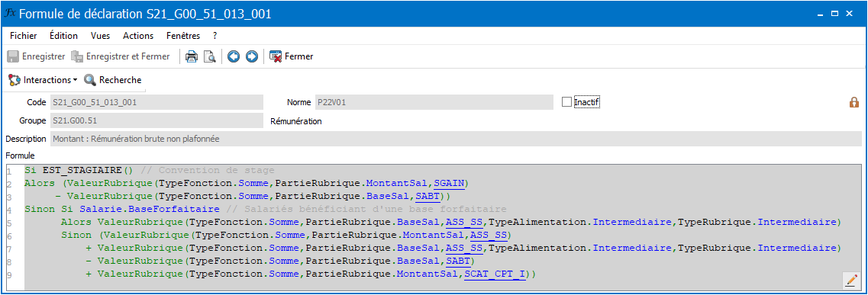
Task: Click the Groupe field S21.G00.51
Action: pyautogui.click(x=156, y=120)
